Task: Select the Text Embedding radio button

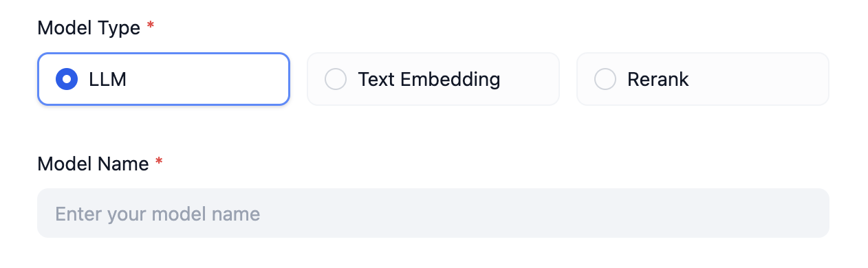Action: click(x=336, y=79)
